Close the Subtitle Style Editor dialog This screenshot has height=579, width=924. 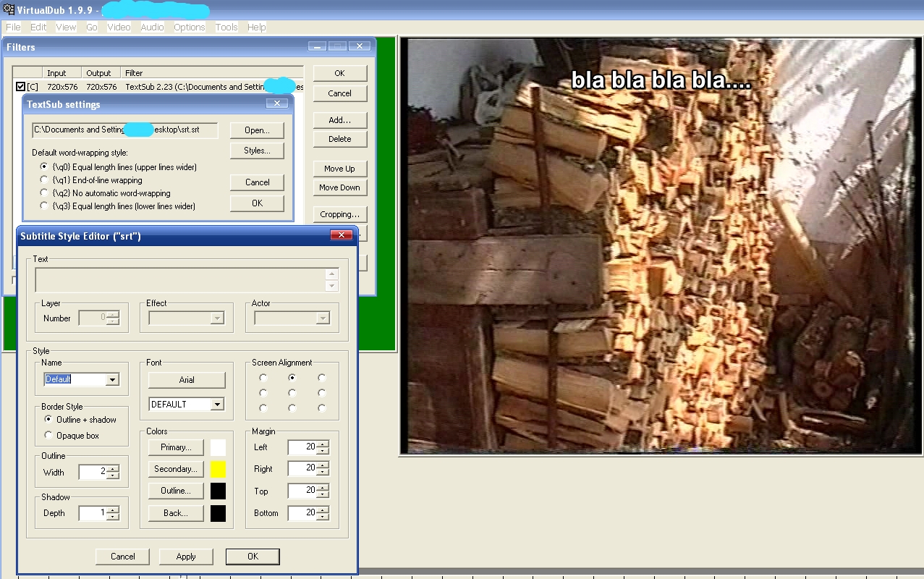click(341, 236)
